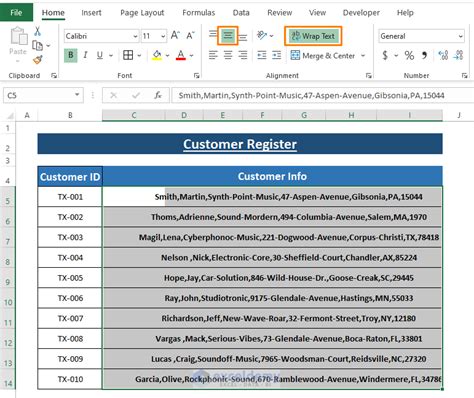Decrease font size with smaller A icon
Viewport: 474px width, 398px height.
[191, 35]
